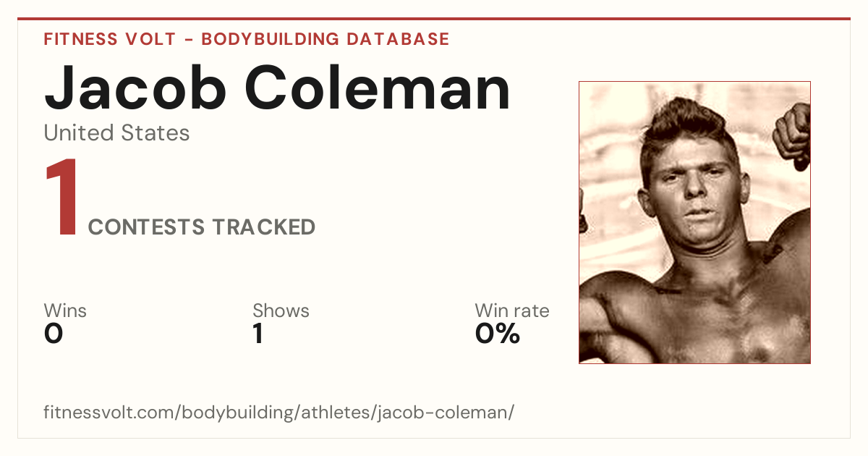Screen dimensions: 868x456
Task: Click the "United States" country label
Action: [116, 133]
